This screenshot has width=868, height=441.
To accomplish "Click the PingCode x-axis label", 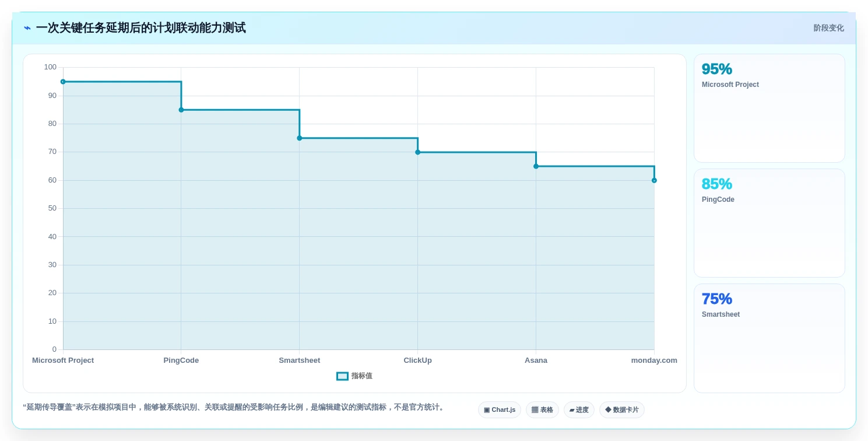I will point(181,360).
